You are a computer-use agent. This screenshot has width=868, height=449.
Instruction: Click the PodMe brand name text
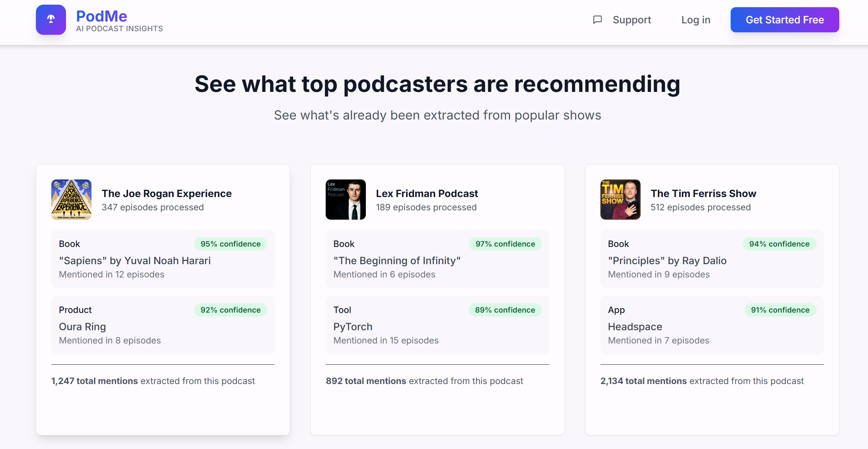click(102, 16)
